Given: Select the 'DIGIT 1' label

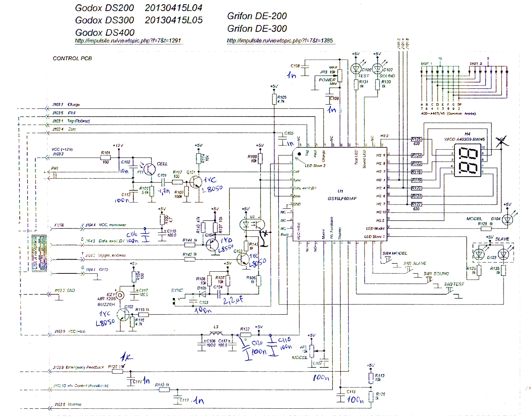Looking at the screenshot, I should (427, 63).
